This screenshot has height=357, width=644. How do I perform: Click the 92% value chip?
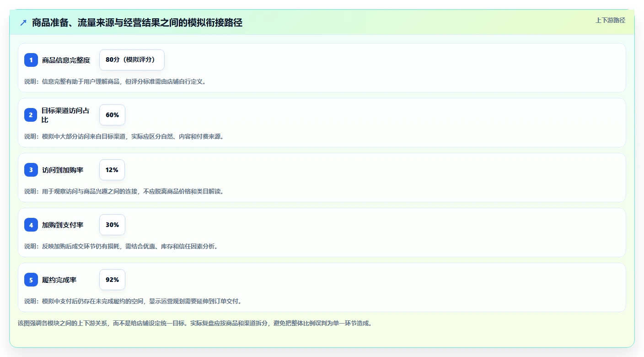[x=112, y=280]
